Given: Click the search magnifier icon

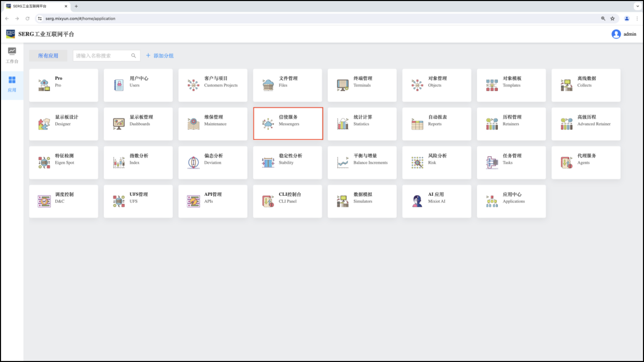Looking at the screenshot, I should click(133, 56).
